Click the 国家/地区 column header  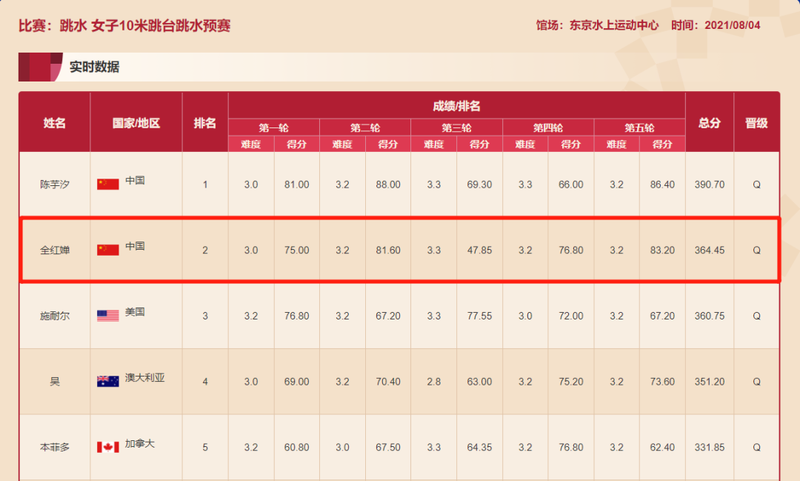coord(136,122)
